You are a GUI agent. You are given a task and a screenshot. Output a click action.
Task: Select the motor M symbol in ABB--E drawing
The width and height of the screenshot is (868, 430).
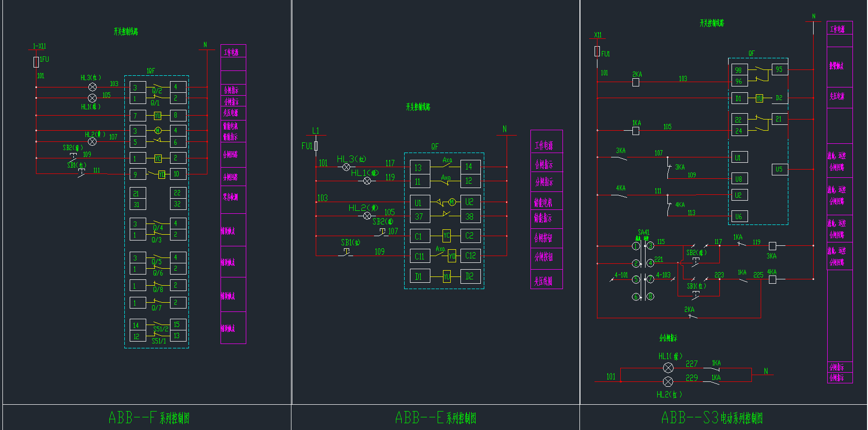[452, 202]
